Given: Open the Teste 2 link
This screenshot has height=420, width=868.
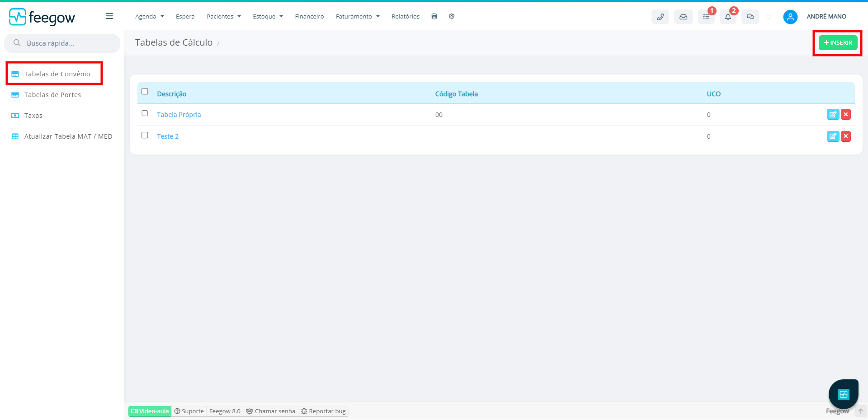Looking at the screenshot, I should (x=168, y=136).
